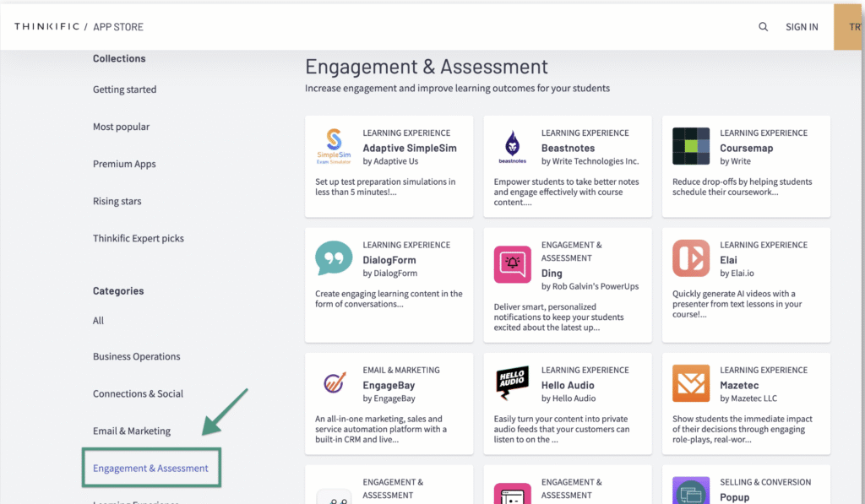Click the 'Reduce drop-offs by helping students' description

[742, 187]
